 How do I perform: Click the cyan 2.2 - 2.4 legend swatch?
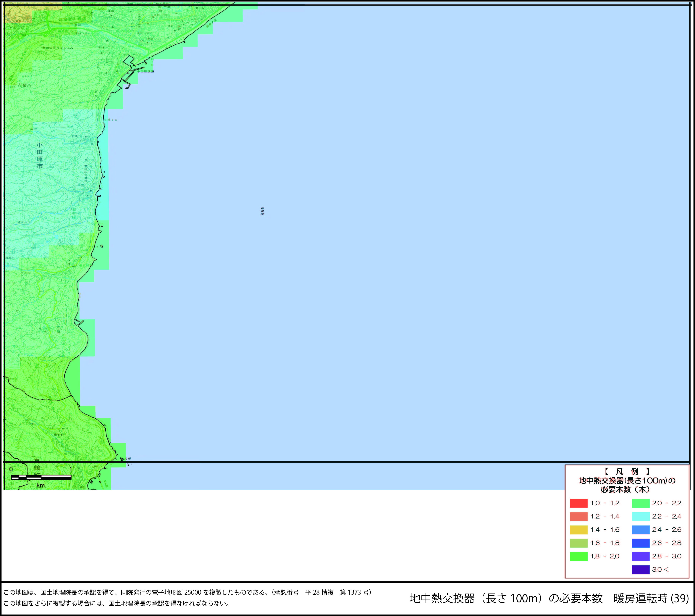coord(641,516)
